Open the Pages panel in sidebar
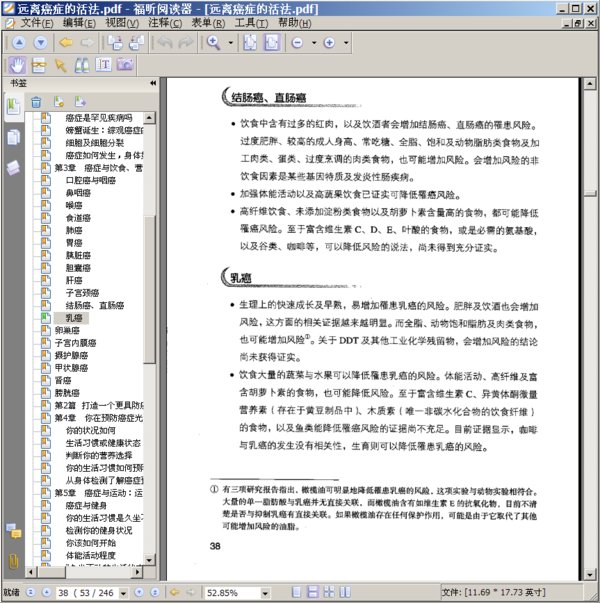This screenshot has height=603, width=600. (x=13, y=137)
